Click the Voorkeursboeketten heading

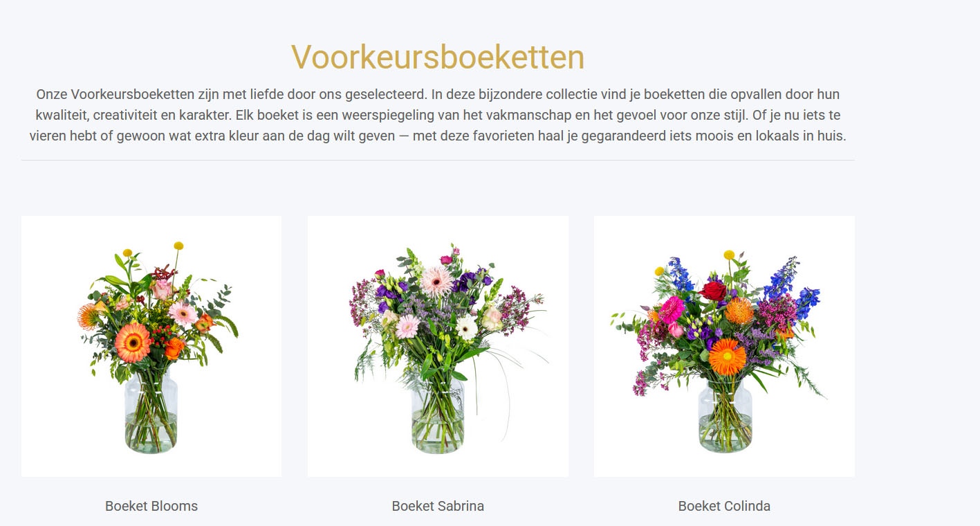[x=438, y=57]
